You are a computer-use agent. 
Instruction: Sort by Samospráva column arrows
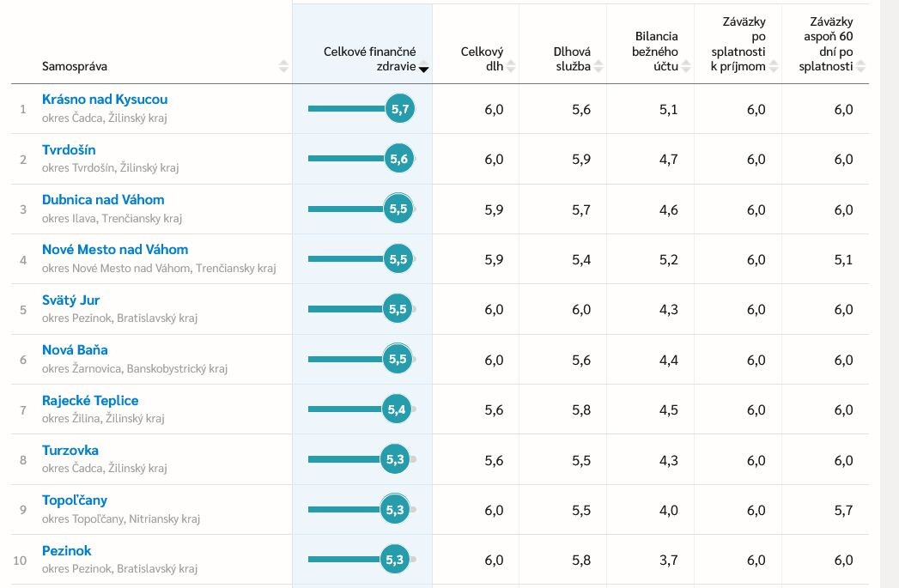(x=283, y=66)
